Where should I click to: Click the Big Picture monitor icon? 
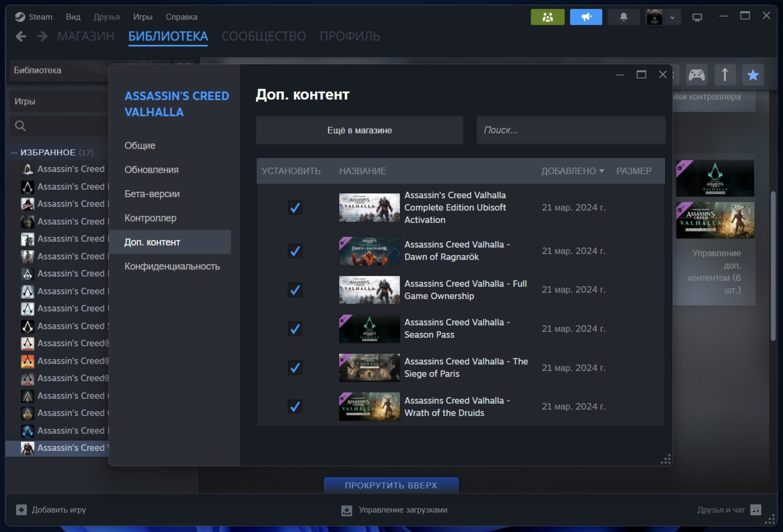697,17
